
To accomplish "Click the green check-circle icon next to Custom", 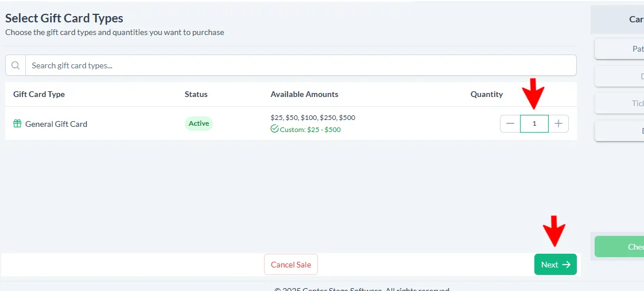I will [275, 129].
